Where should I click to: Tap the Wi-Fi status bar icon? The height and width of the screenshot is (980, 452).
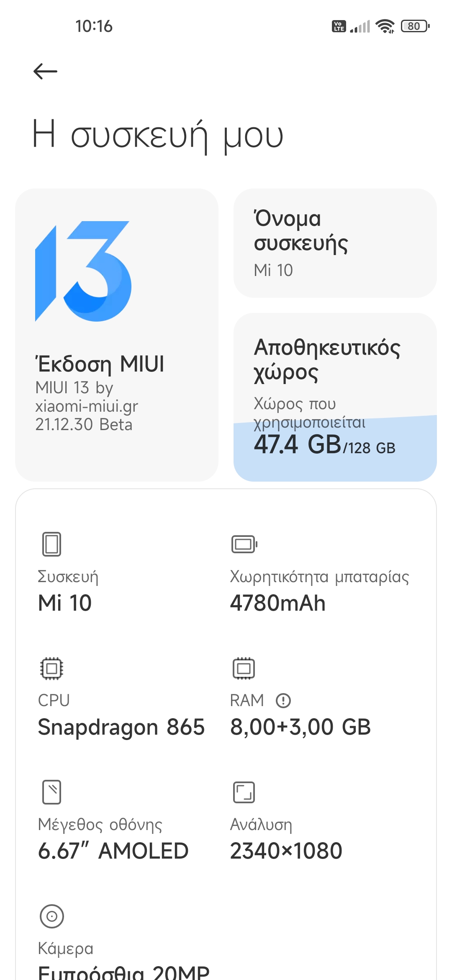click(385, 26)
